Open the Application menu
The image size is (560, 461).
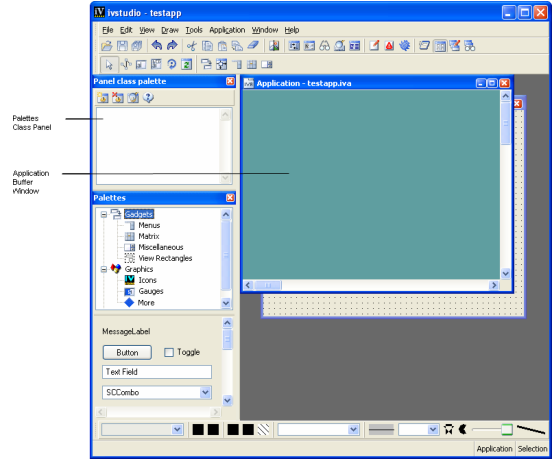227,30
